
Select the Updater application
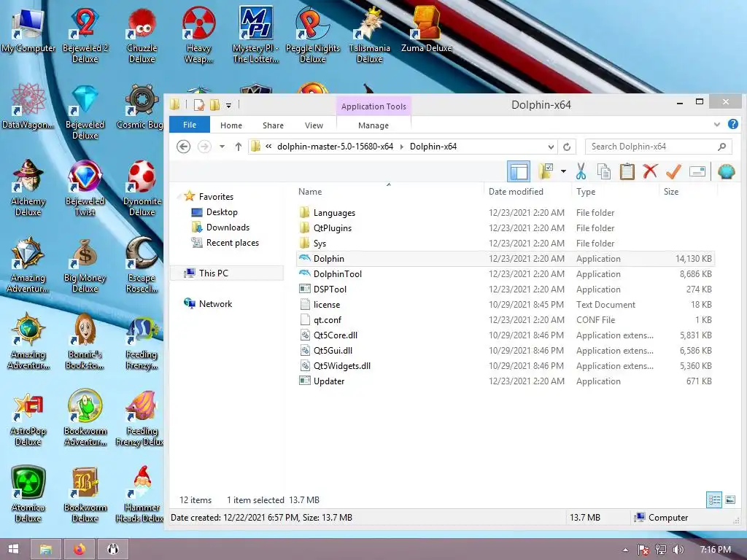[505, 381]
